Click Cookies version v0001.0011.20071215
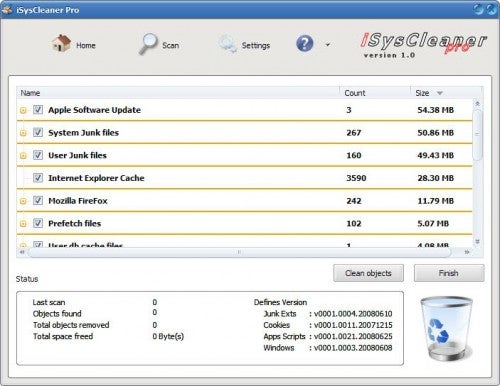The height and width of the screenshot is (386, 500). pyautogui.click(x=353, y=325)
